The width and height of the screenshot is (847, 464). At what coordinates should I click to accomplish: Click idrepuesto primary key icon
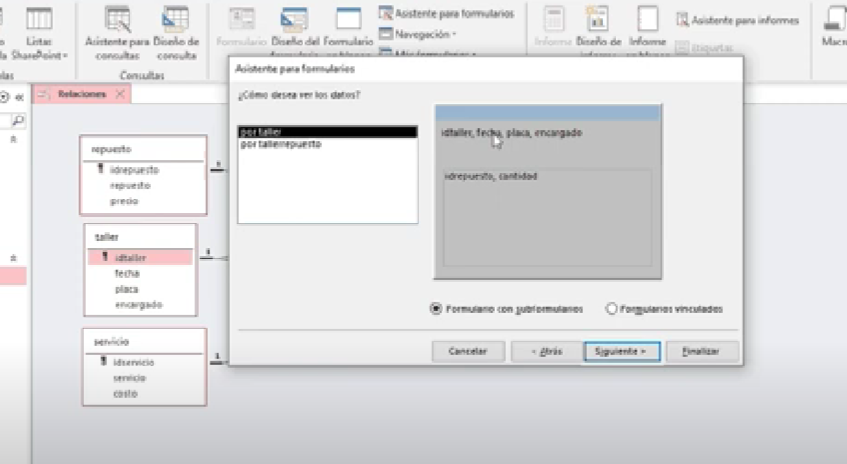click(100, 169)
